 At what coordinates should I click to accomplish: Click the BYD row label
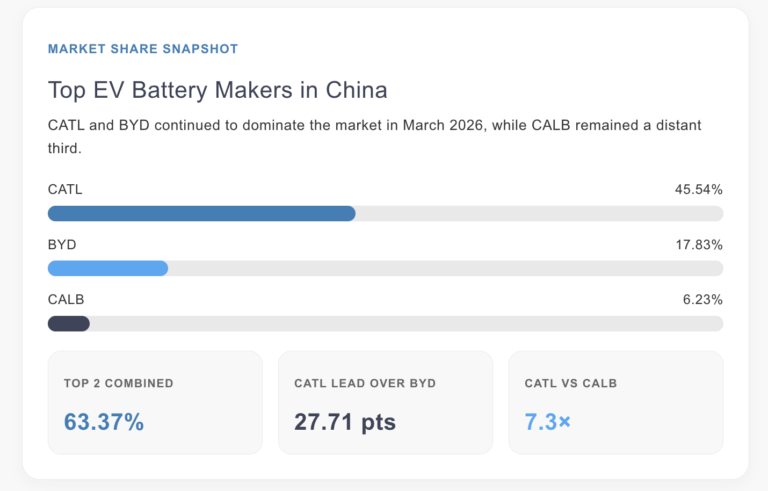(x=62, y=244)
